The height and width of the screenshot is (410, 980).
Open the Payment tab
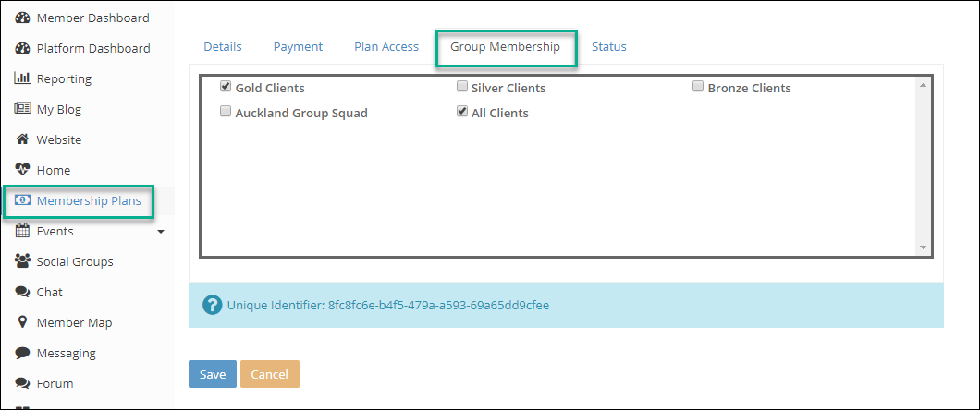[x=298, y=47]
